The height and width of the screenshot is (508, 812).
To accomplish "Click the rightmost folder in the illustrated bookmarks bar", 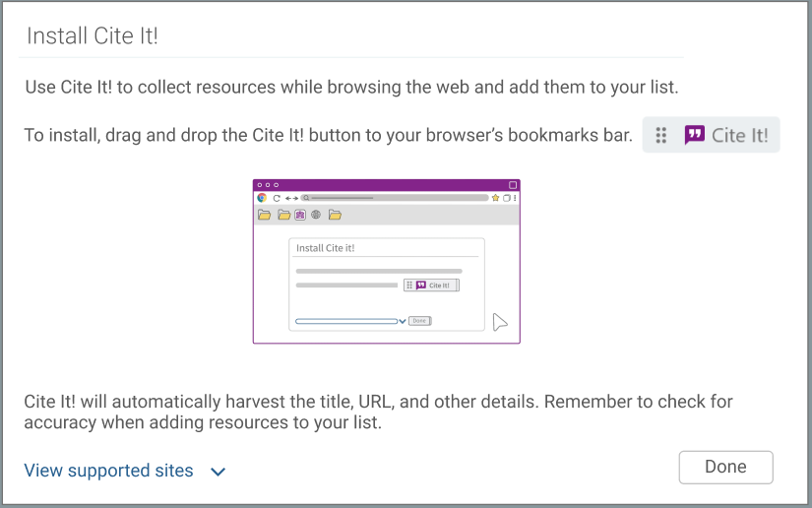I will coord(335,215).
